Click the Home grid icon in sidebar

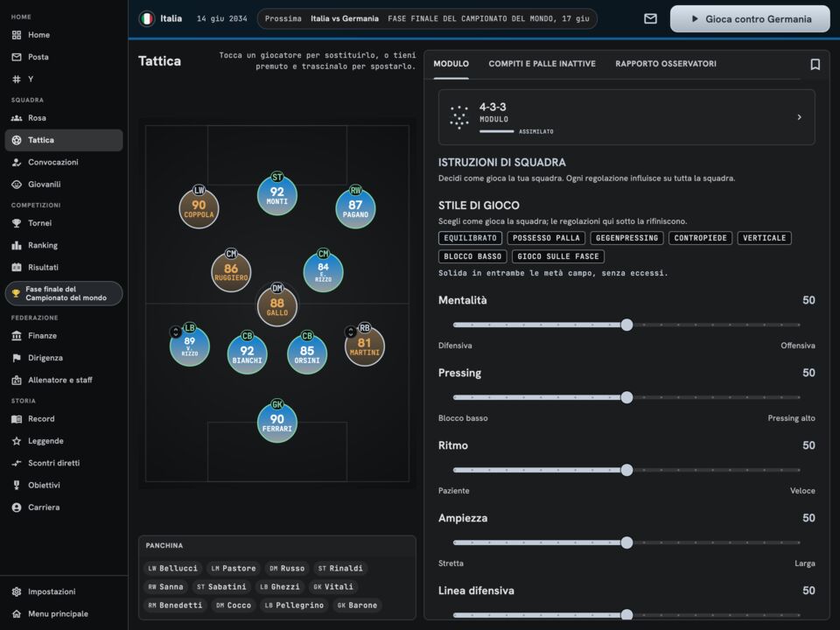pyautogui.click(x=17, y=35)
